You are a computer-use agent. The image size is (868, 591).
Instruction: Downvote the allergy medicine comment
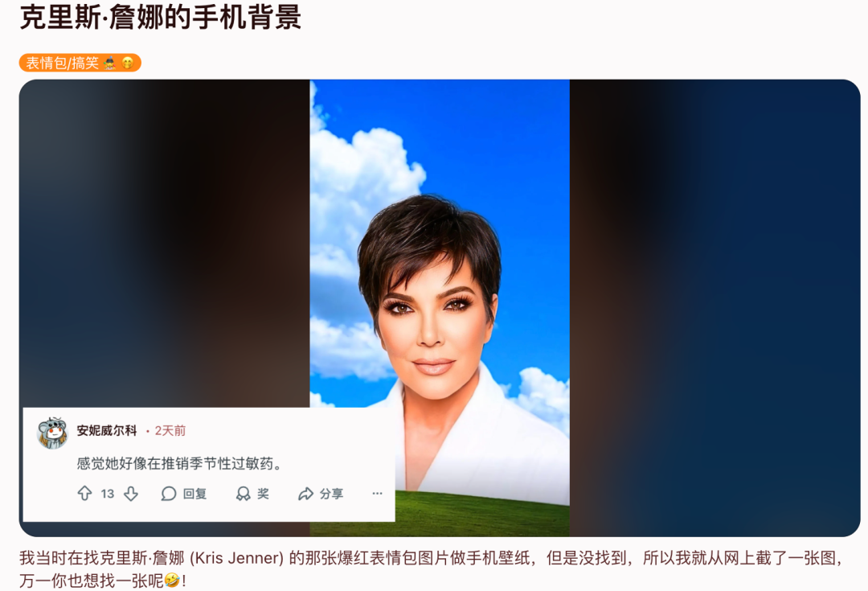(131, 494)
